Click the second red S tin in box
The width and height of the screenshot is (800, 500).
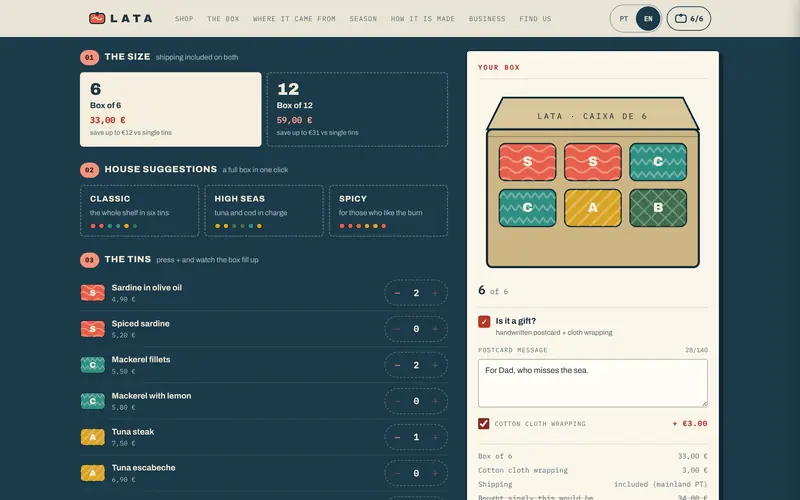click(x=593, y=162)
